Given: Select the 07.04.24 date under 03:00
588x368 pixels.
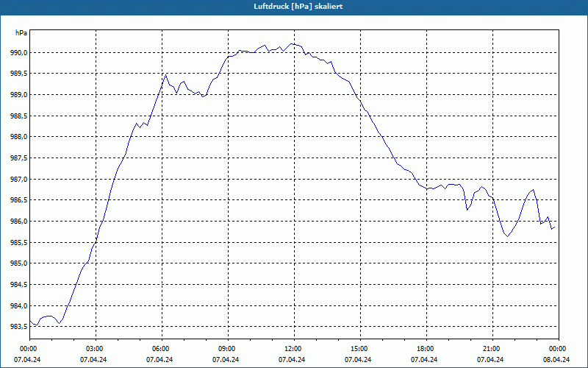Looking at the screenshot, I should click(x=93, y=359).
